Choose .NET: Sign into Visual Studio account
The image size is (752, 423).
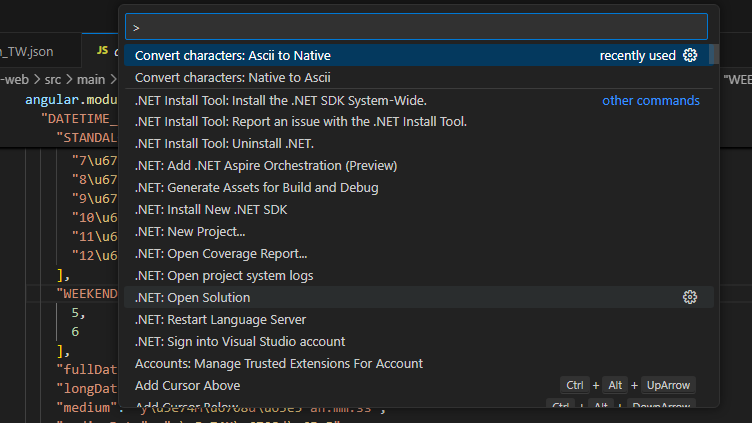pyautogui.click(x=419, y=341)
